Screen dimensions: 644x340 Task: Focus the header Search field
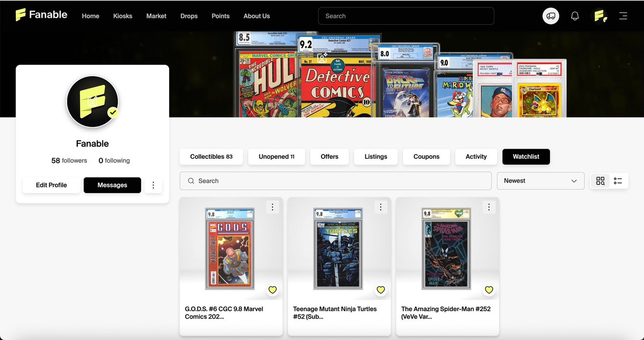(x=406, y=16)
